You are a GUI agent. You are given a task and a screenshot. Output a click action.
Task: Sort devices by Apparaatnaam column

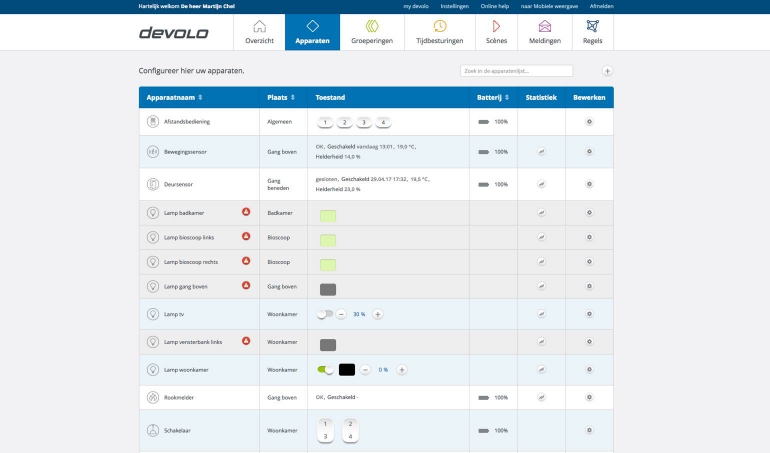200,97
